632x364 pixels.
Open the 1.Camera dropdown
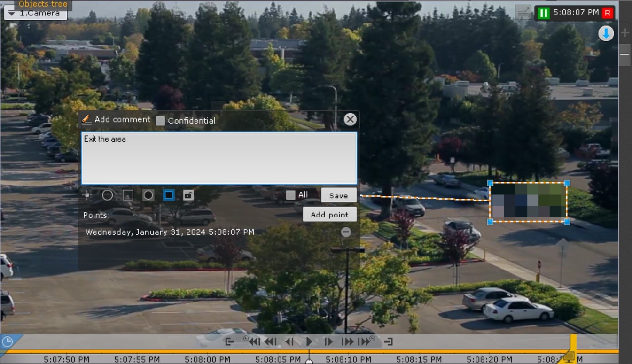pos(35,13)
